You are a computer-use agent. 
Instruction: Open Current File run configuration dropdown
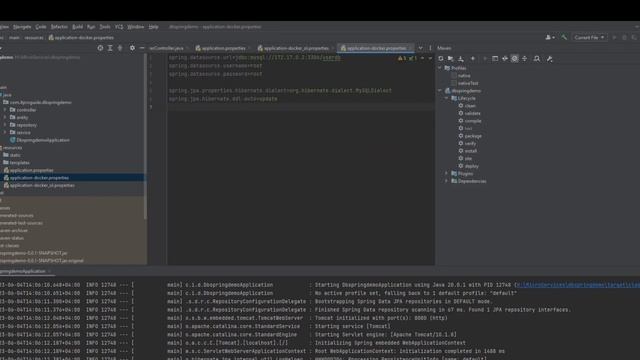pyautogui.click(x=589, y=38)
